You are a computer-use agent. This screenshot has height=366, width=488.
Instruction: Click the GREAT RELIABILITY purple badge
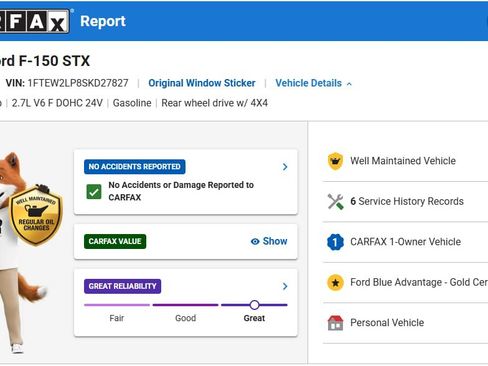(122, 286)
